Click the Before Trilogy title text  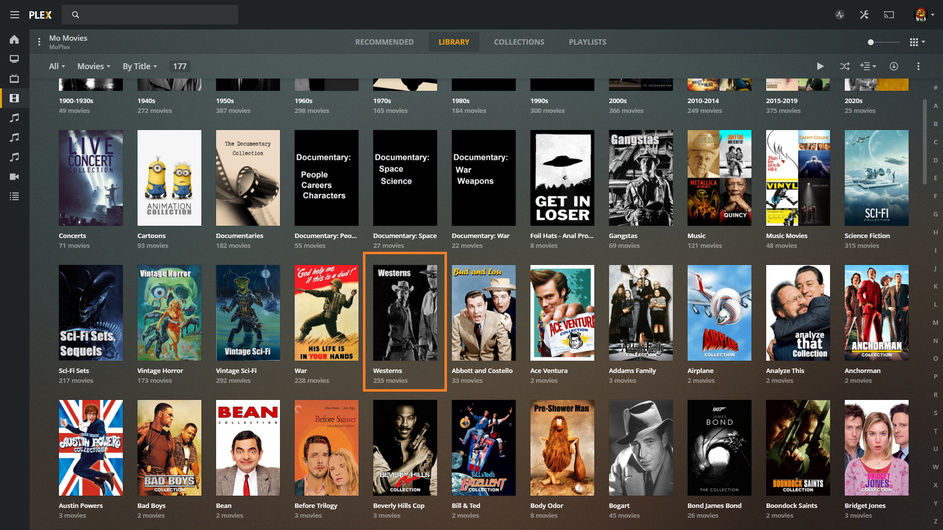(x=316, y=506)
